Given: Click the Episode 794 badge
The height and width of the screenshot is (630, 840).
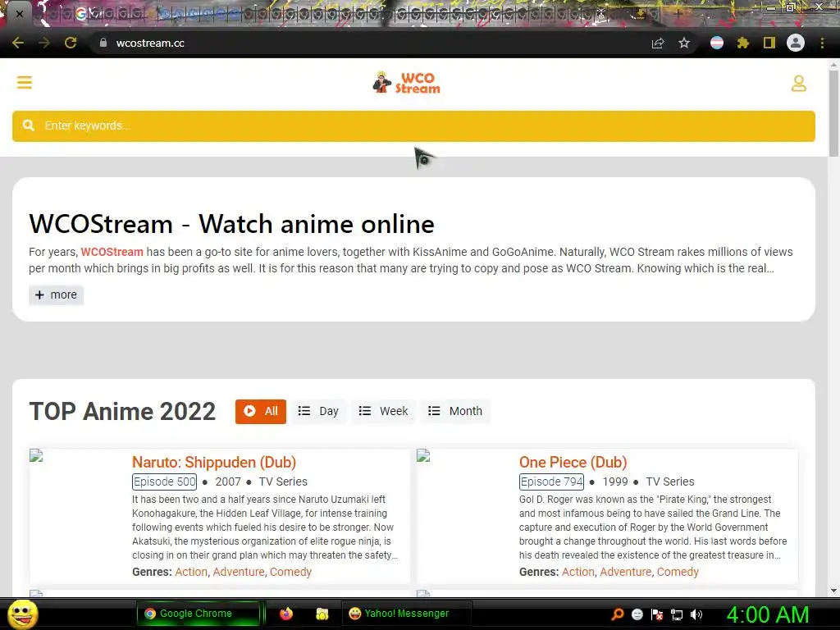Looking at the screenshot, I should [x=552, y=482].
